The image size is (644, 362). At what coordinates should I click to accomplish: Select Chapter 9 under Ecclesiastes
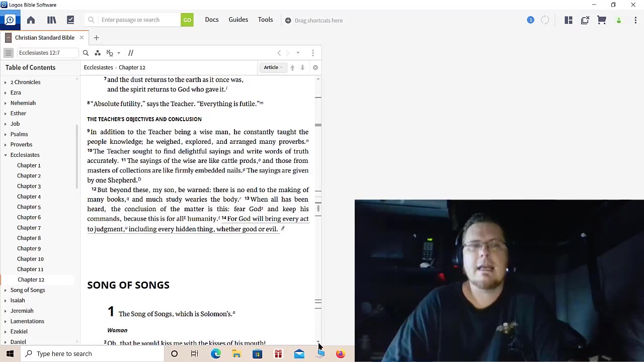[x=29, y=248]
